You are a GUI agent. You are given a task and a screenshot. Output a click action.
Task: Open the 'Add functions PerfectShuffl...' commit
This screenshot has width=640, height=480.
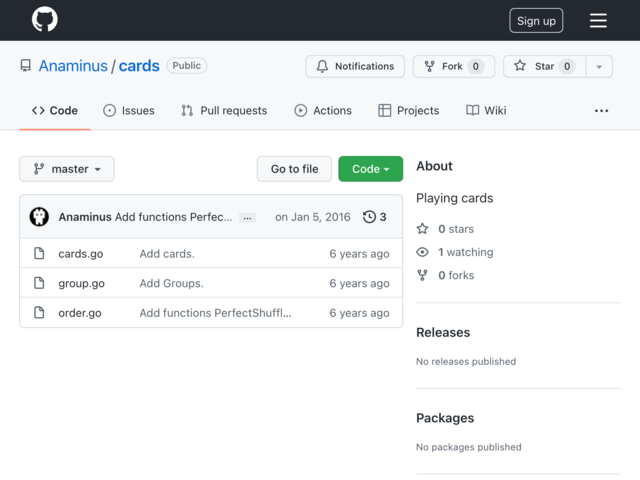[216, 313]
